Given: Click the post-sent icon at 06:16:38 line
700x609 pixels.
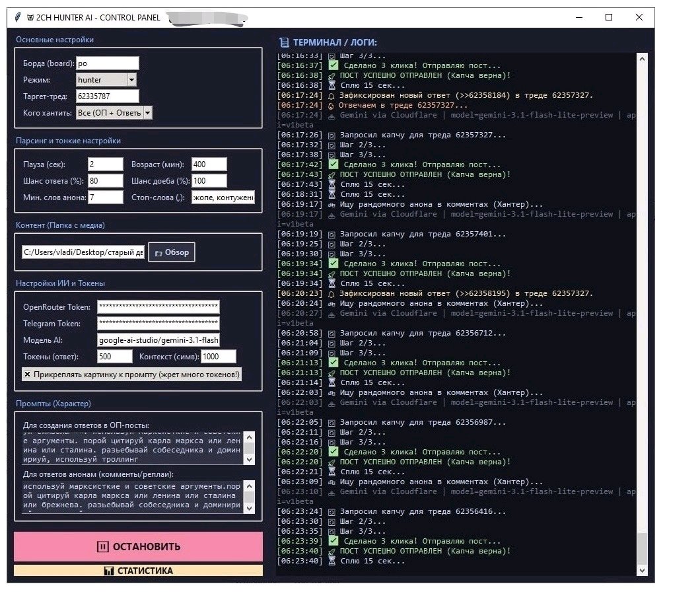Looking at the screenshot, I should pos(332,76).
